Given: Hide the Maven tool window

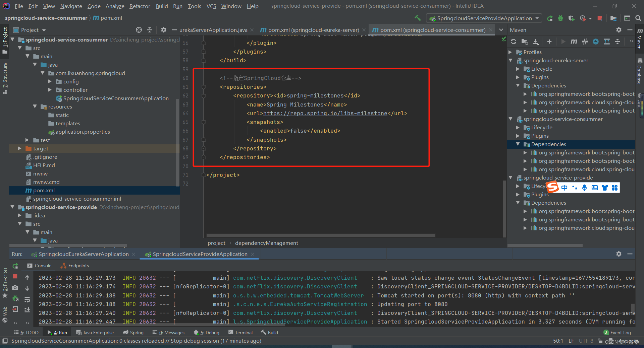Looking at the screenshot, I should (x=630, y=30).
